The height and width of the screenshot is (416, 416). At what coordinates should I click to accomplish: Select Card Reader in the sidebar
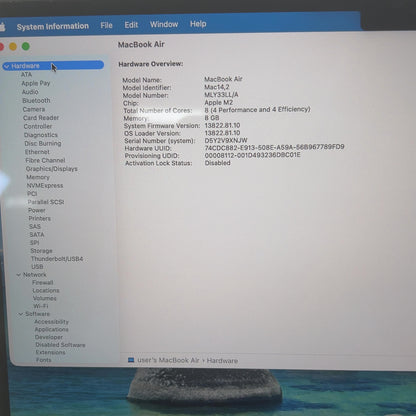click(x=41, y=118)
